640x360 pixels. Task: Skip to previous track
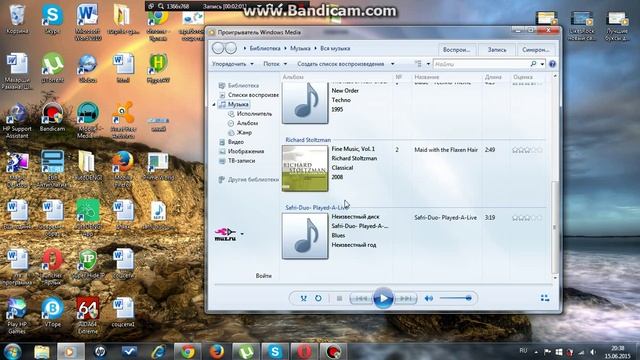click(x=361, y=298)
